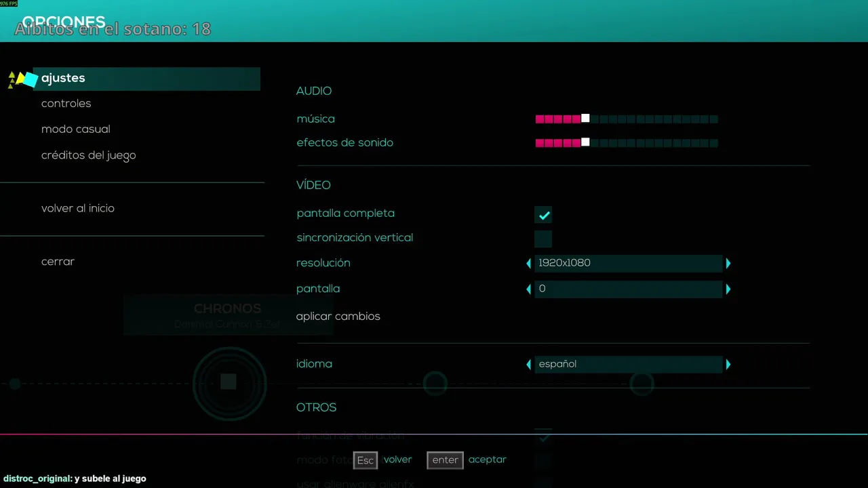868x488 pixels.
Task: Click the OTROS section heading
Action: click(316, 407)
